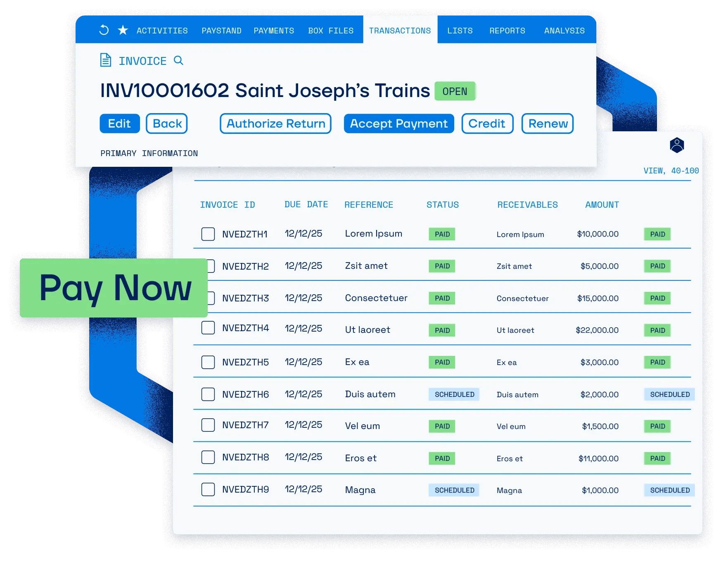Image resolution: width=728 pixels, height=564 pixels.
Task: Check the box for invoice NVEDZTH1
Action: (x=208, y=234)
